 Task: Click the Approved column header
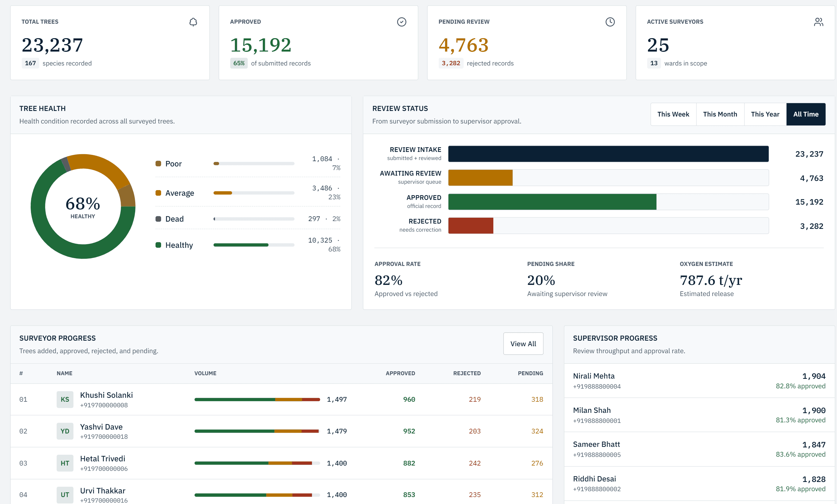(400, 373)
